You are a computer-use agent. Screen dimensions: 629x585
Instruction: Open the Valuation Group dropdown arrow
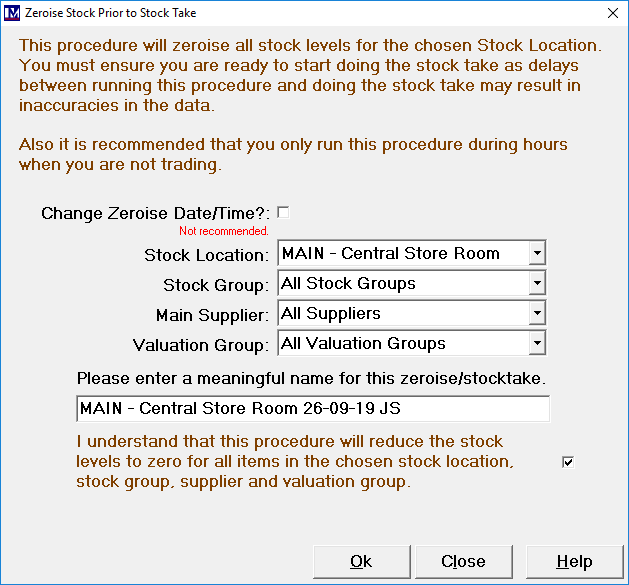tap(537, 344)
